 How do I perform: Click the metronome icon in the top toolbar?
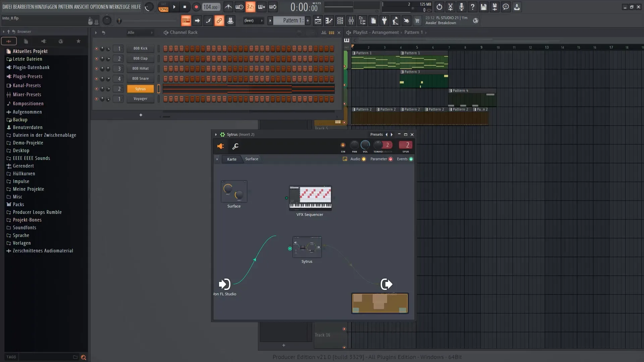(228, 7)
